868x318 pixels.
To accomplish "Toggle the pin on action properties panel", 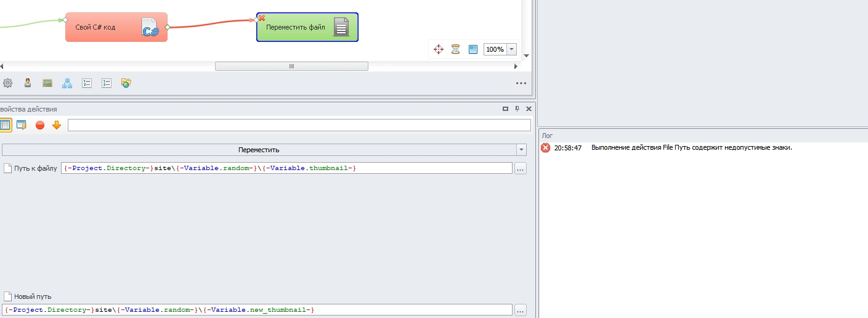I will pyautogui.click(x=517, y=108).
